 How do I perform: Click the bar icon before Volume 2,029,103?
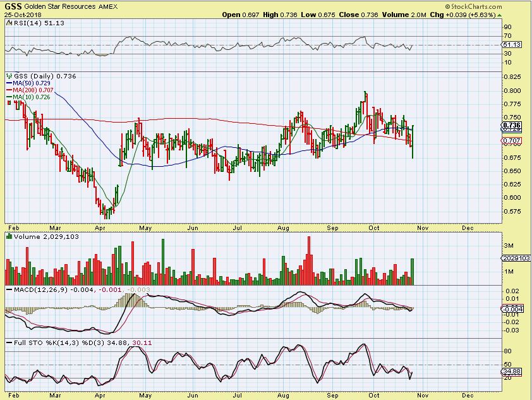tap(9, 236)
